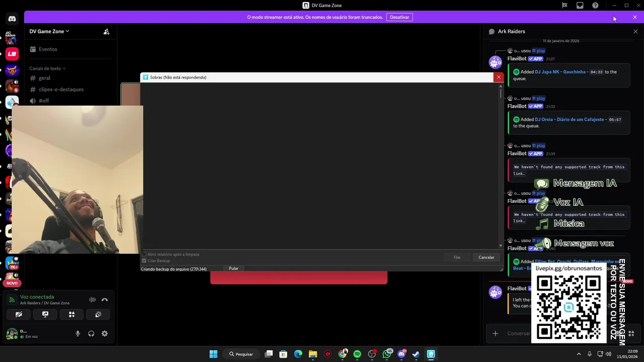
Task: Toggle Criar Backup checkbox
Action: [x=144, y=261]
